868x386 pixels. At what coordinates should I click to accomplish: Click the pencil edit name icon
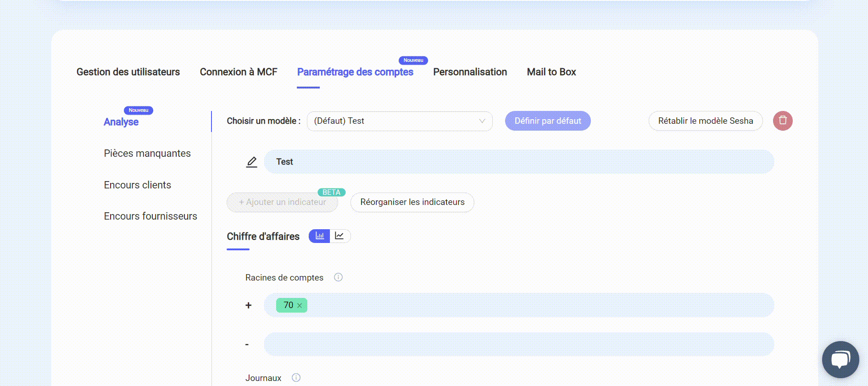pos(251,162)
